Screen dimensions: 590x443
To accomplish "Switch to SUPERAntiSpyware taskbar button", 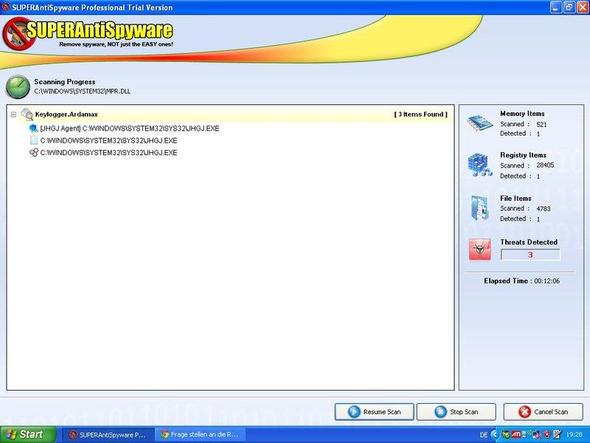I will point(108,435).
